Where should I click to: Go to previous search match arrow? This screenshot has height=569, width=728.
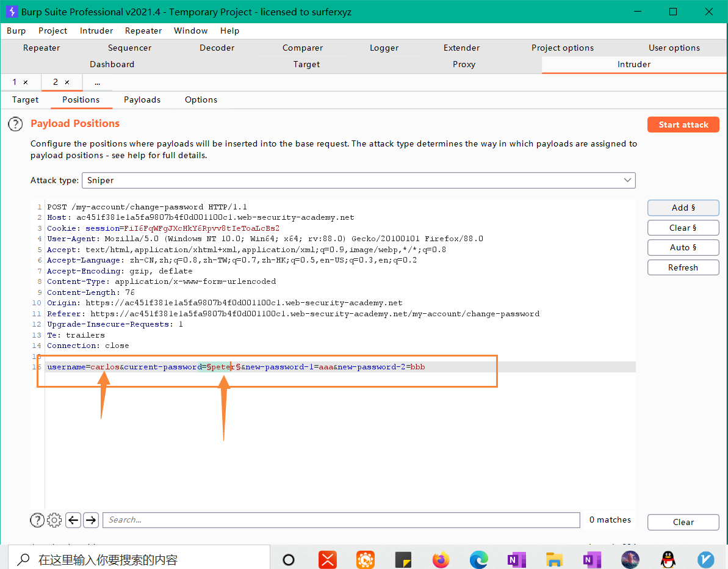[73, 520]
